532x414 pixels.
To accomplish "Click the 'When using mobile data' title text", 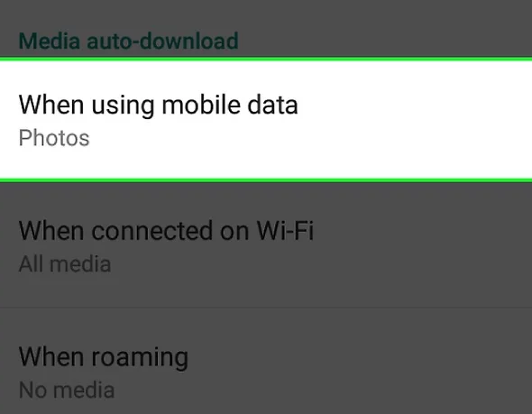I will [x=159, y=106].
